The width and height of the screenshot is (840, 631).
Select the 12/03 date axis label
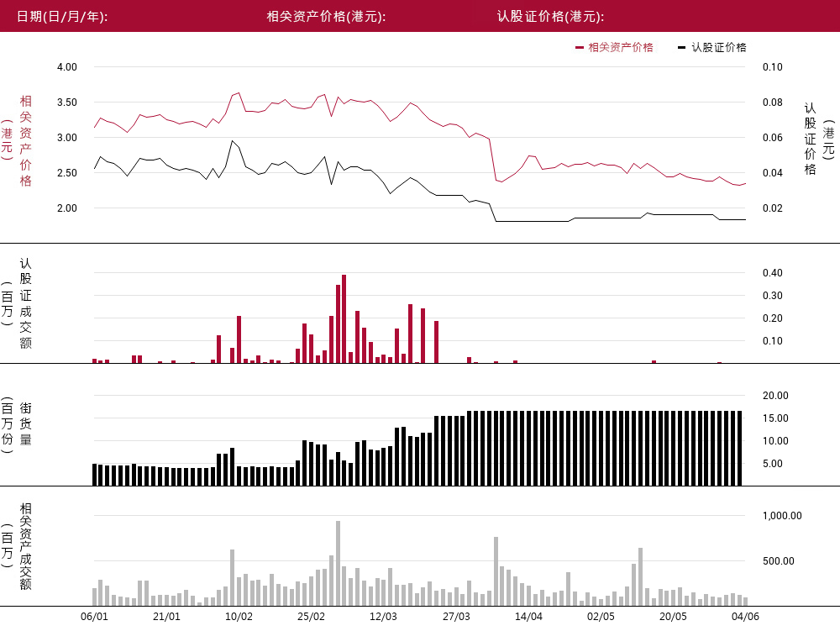[384, 617]
